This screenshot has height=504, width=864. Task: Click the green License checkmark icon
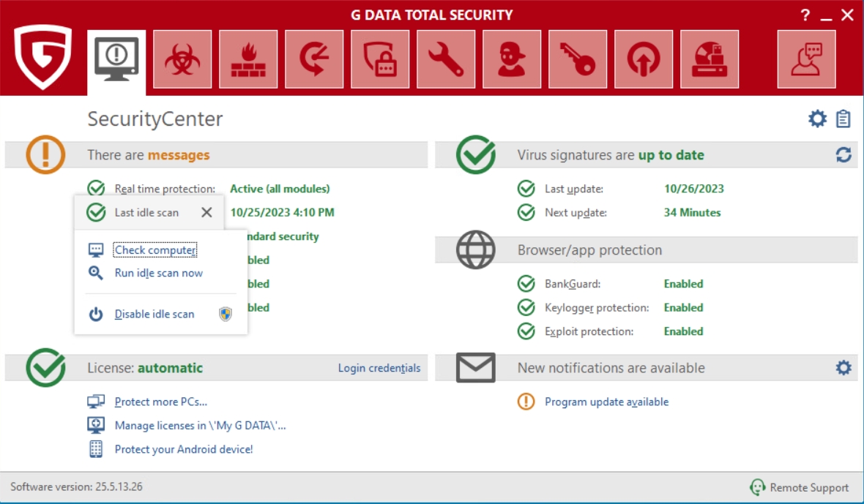click(x=45, y=367)
